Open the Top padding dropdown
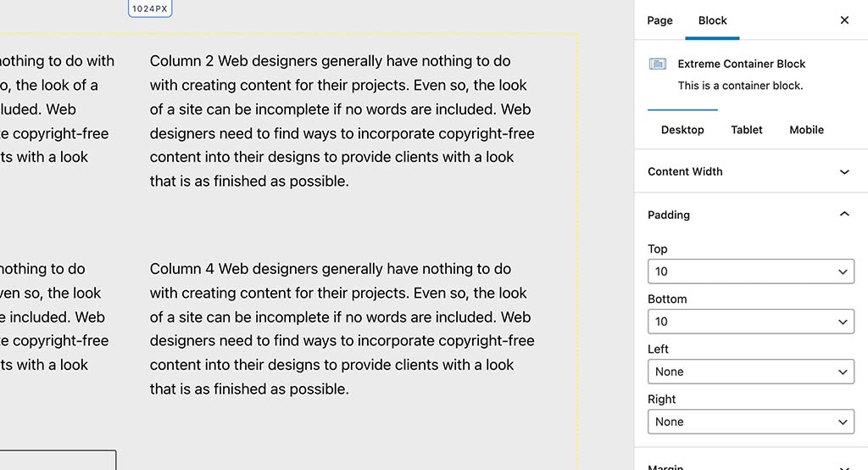The height and width of the screenshot is (470, 868). pos(751,271)
